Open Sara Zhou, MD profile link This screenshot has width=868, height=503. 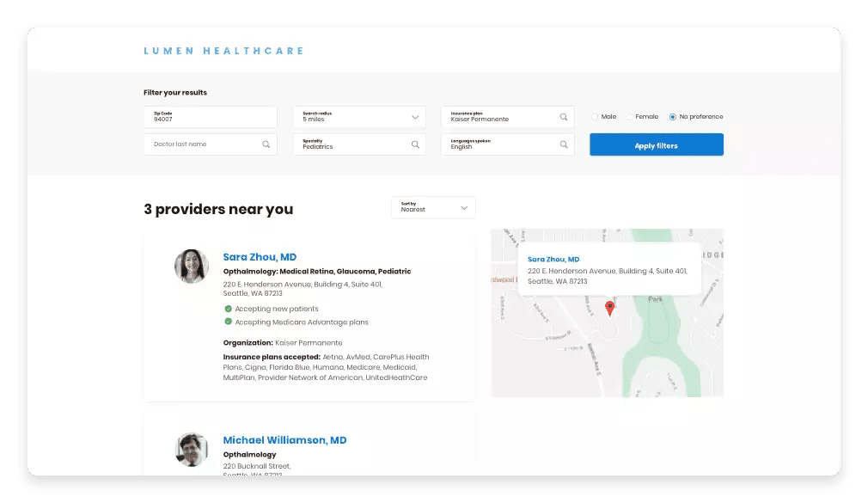(260, 257)
